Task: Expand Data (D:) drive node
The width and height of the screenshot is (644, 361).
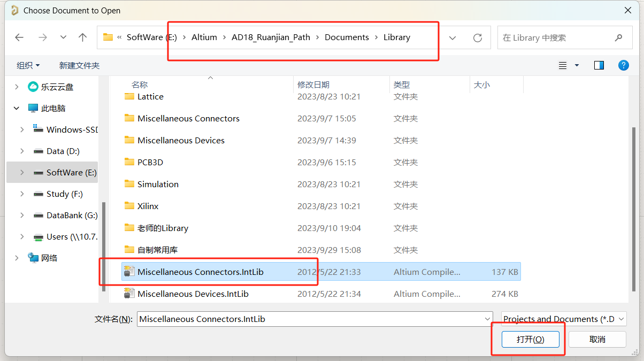Action: point(22,151)
